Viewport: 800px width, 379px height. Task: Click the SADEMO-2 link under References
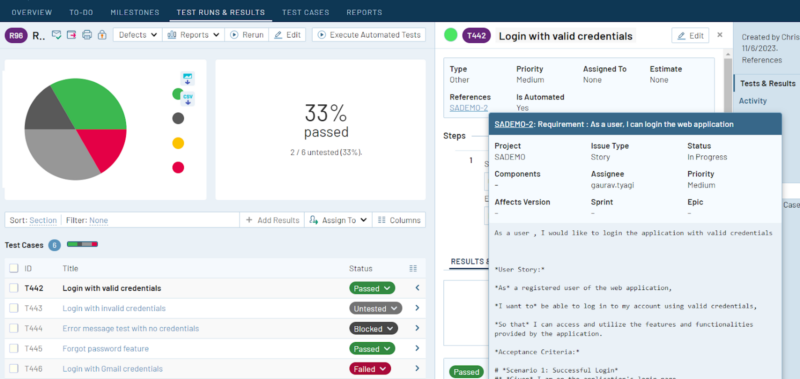point(469,108)
